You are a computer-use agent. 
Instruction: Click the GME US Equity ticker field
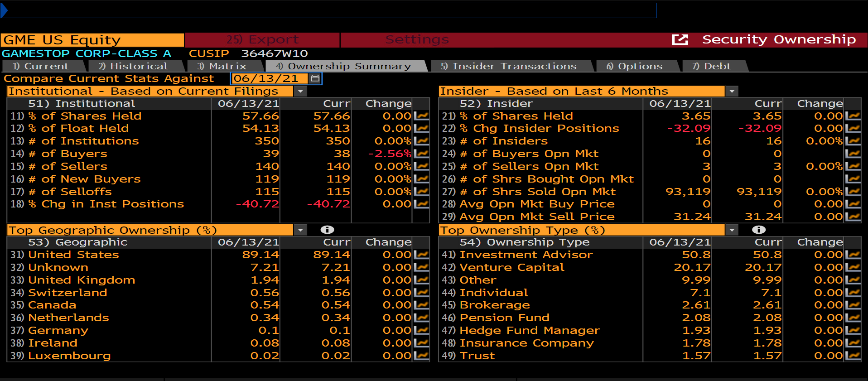coord(92,40)
